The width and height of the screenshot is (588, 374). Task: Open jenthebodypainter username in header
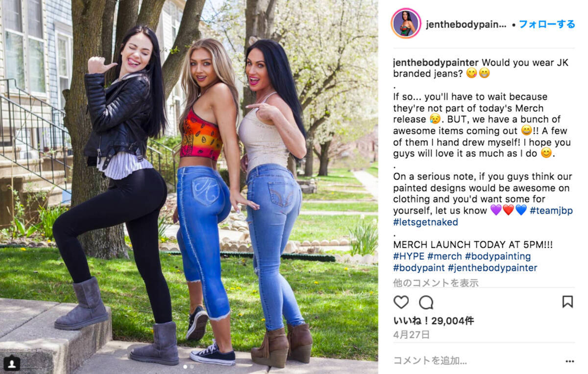tap(465, 24)
